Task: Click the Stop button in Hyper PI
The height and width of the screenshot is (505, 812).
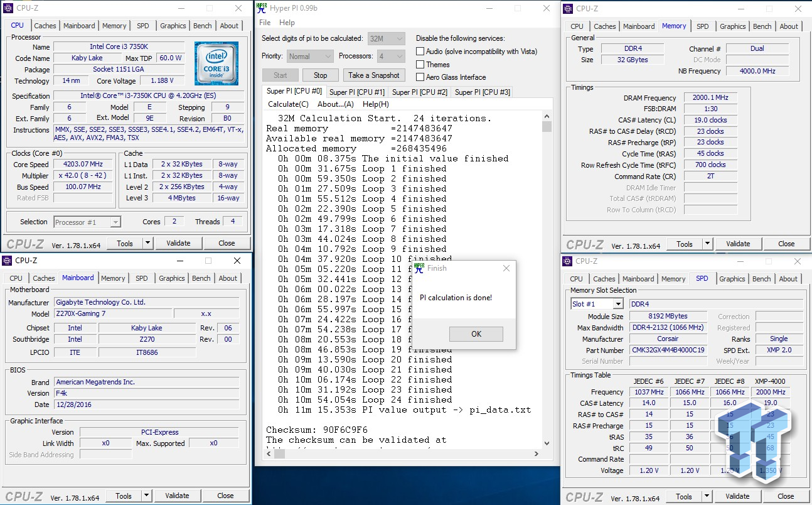Action: coord(320,75)
